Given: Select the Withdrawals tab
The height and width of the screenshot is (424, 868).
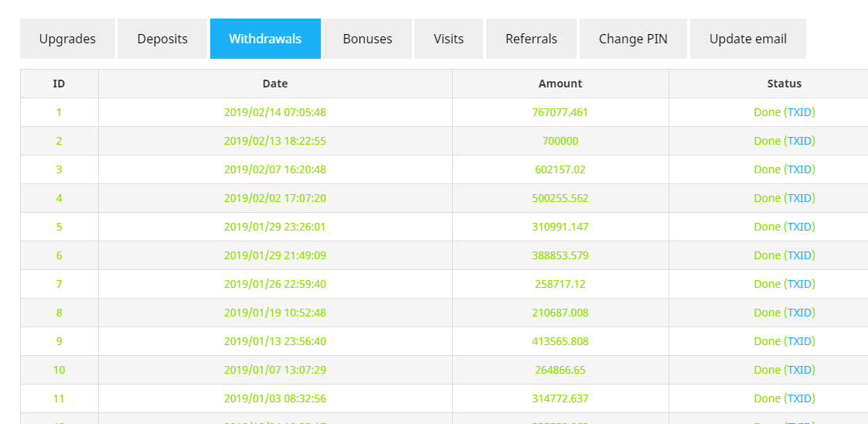Looking at the screenshot, I should pyautogui.click(x=265, y=39).
